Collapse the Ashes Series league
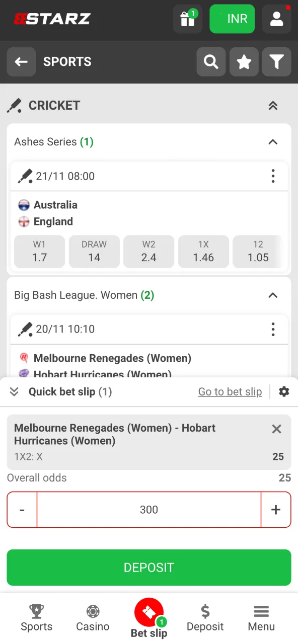The image size is (298, 644). click(273, 142)
